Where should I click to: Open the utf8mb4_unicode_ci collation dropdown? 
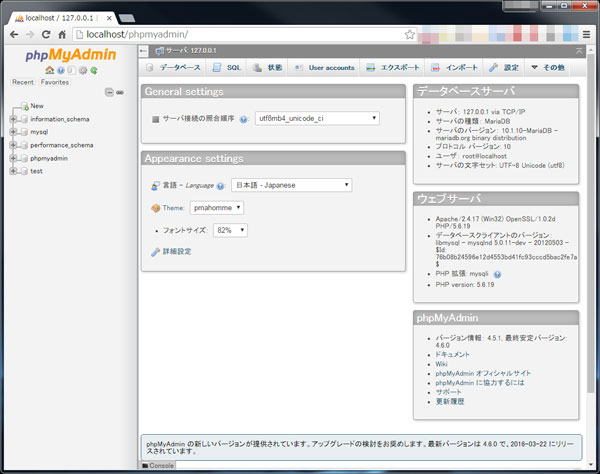coord(317,118)
